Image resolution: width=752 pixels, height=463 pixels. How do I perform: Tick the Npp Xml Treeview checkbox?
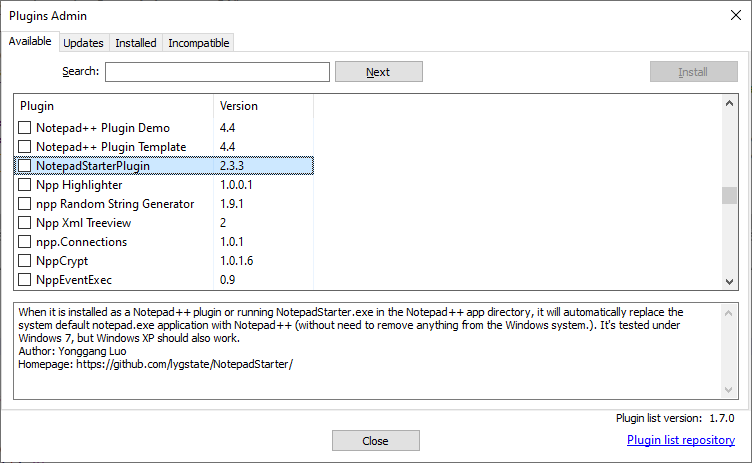point(24,223)
